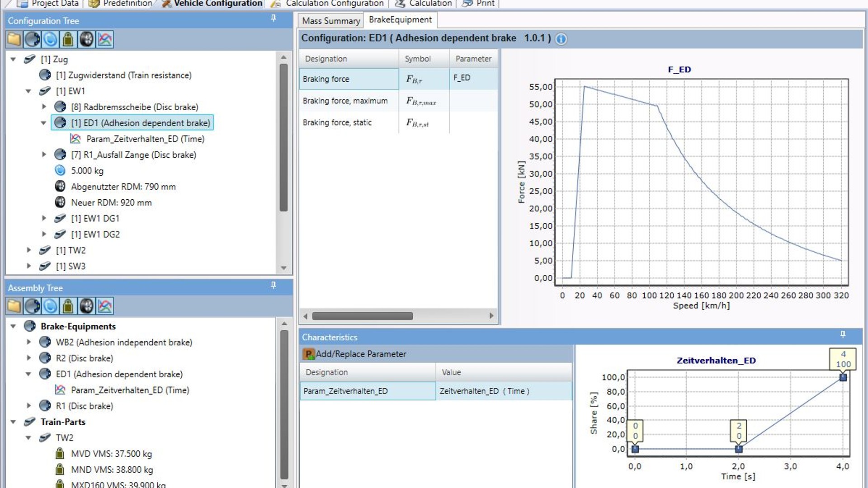
Task: Click wheel icon for Abgenutzter RDM
Action: click(x=60, y=186)
